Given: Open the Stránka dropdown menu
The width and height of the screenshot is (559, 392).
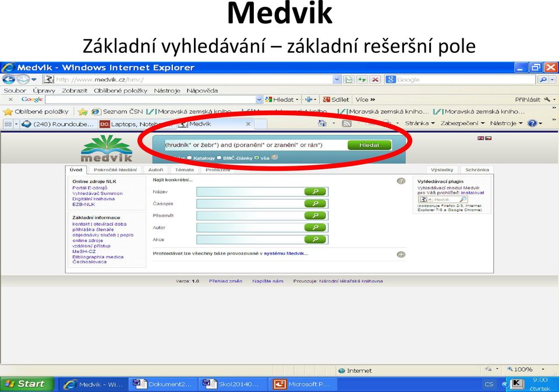Looking at the screenshot, I should pyautogui.click(x=420, y=123).
